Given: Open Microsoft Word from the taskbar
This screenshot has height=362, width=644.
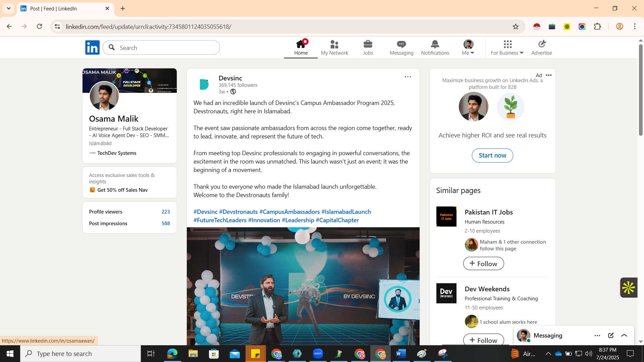Looking at the screenshot, I should click(401, 354).
